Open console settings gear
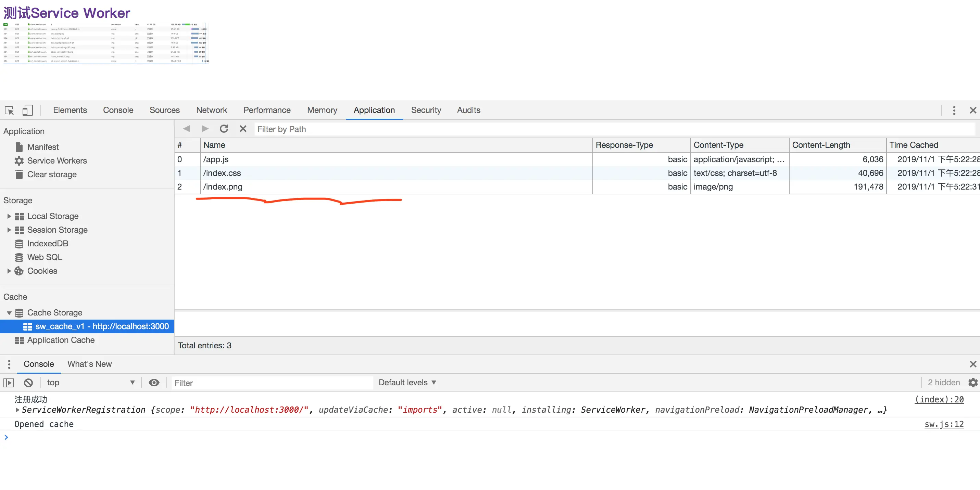 point(973,383)
